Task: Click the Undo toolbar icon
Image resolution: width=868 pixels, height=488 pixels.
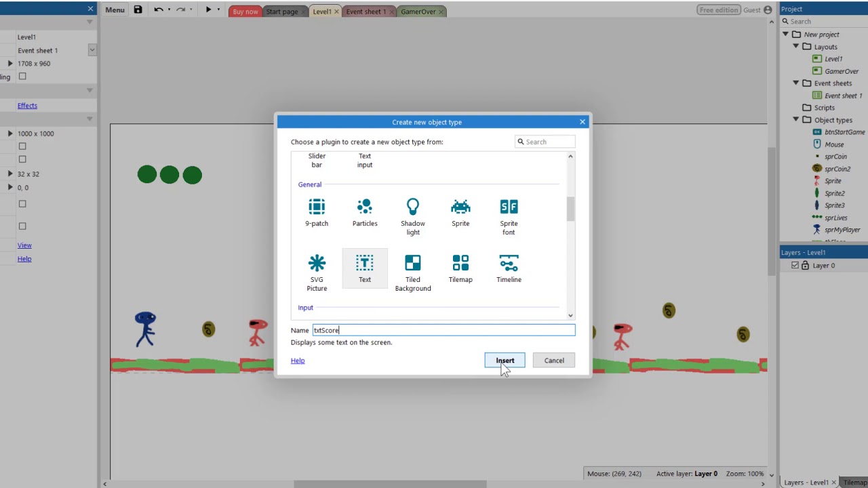Action: click(158, 9)
